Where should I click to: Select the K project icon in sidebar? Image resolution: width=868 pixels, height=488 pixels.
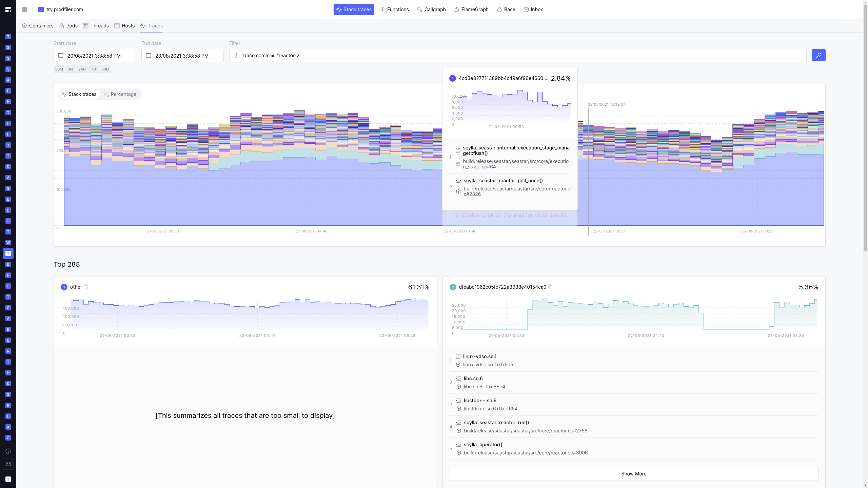pos(8,384)
